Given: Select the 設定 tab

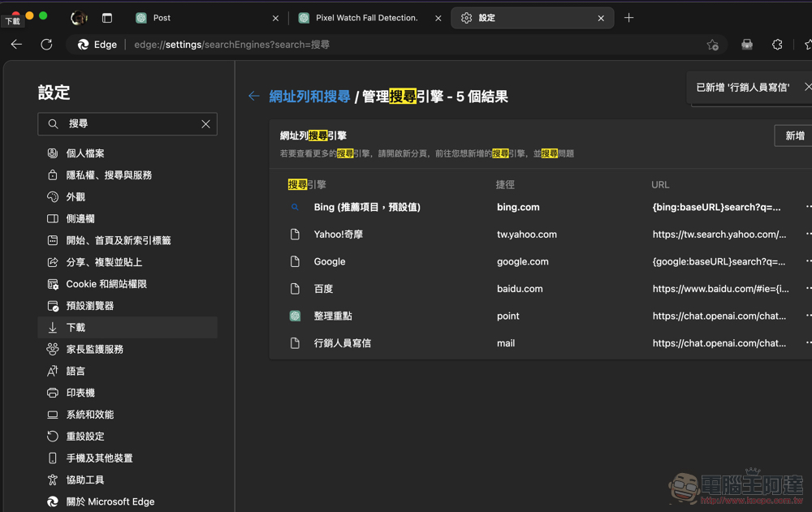Looking at the screenshot, I should (x=533, y=18).
